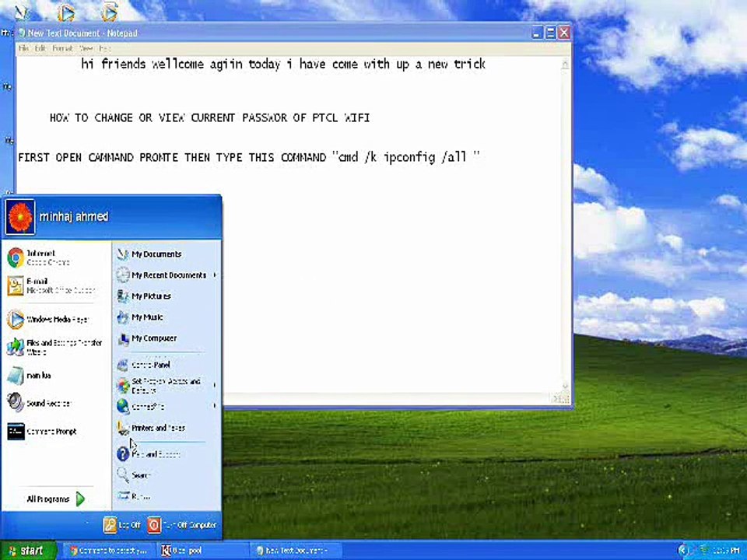Click the user account picture

[20, 217]
